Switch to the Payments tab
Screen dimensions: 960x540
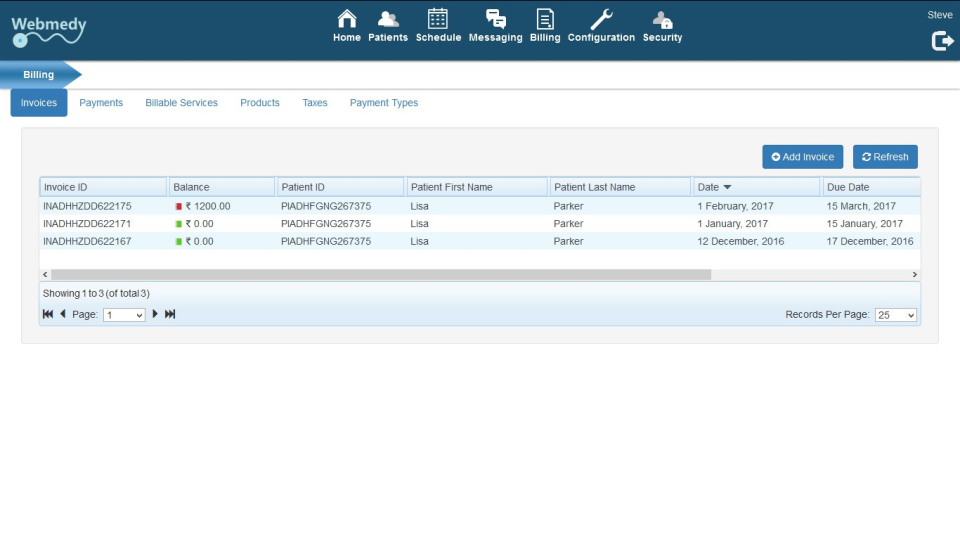point(101,103)
